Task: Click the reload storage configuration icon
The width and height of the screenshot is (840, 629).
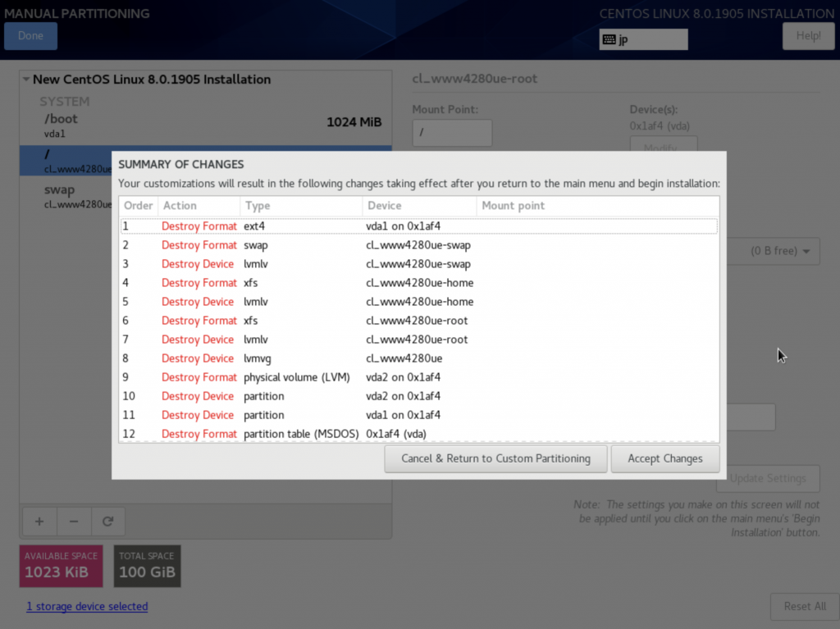Action: pos(107,522)
